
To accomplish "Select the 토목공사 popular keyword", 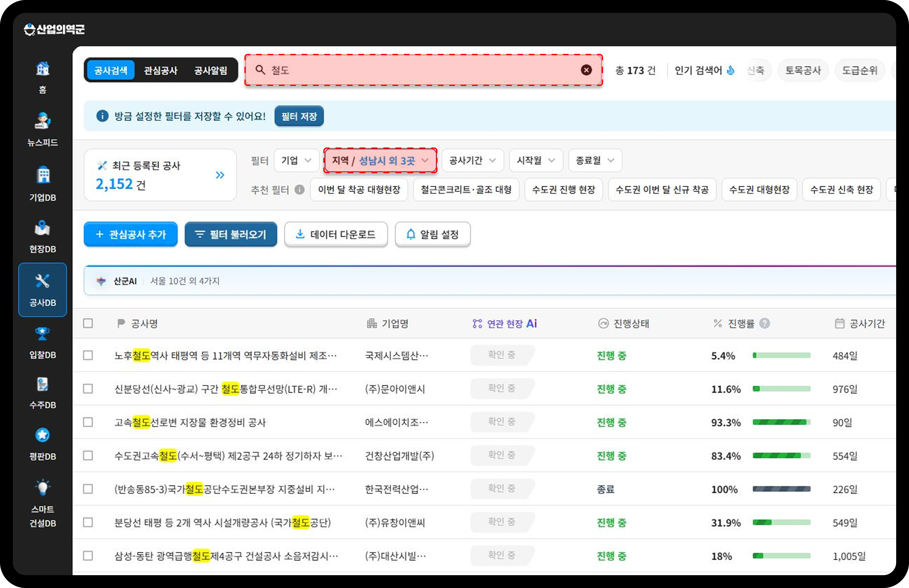I will coord(803,70).
